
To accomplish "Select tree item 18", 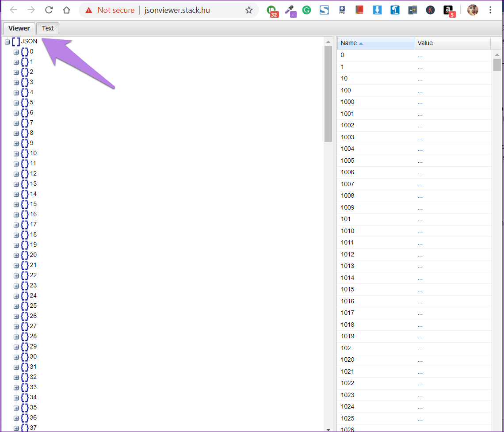I will [33, 234].
